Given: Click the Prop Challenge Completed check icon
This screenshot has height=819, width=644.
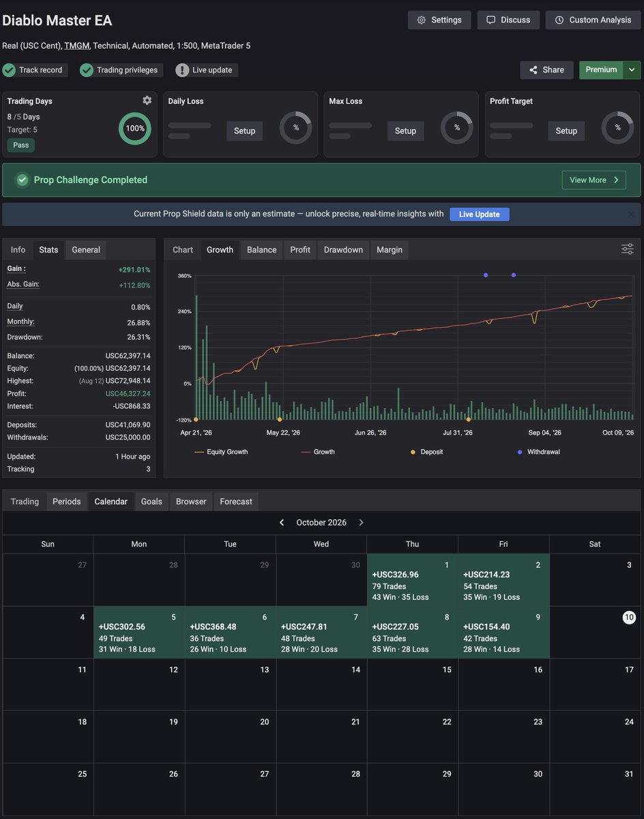Looking at the screenshot, I should pos(23,180).
